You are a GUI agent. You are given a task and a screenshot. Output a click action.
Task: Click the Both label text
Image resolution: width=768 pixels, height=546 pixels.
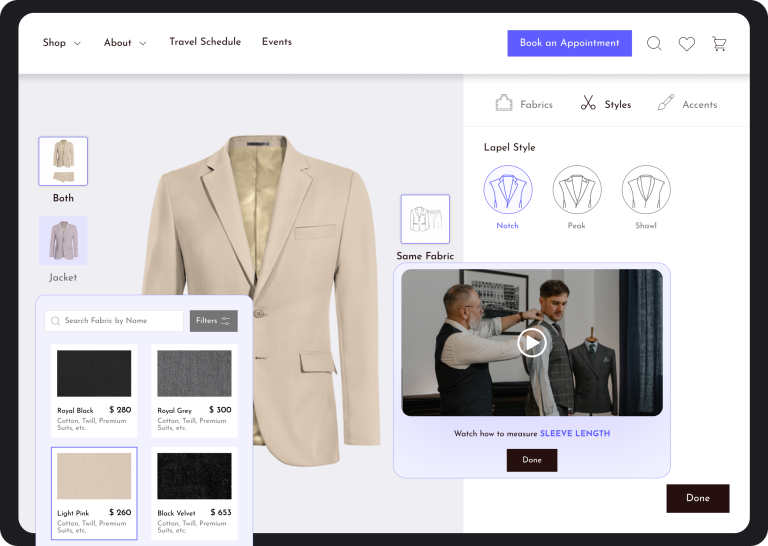click(63, 198)
